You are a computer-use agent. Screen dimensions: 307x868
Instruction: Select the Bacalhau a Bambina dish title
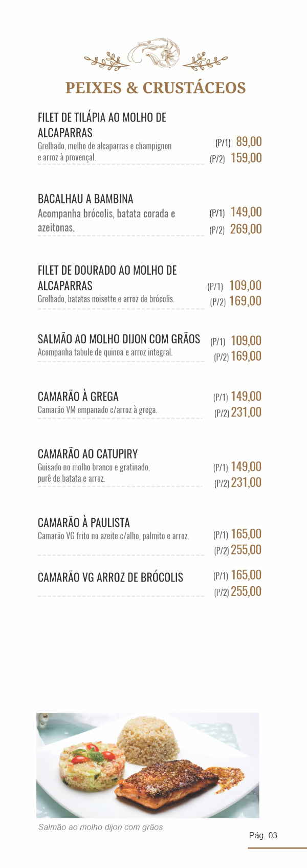click(85, 199)
